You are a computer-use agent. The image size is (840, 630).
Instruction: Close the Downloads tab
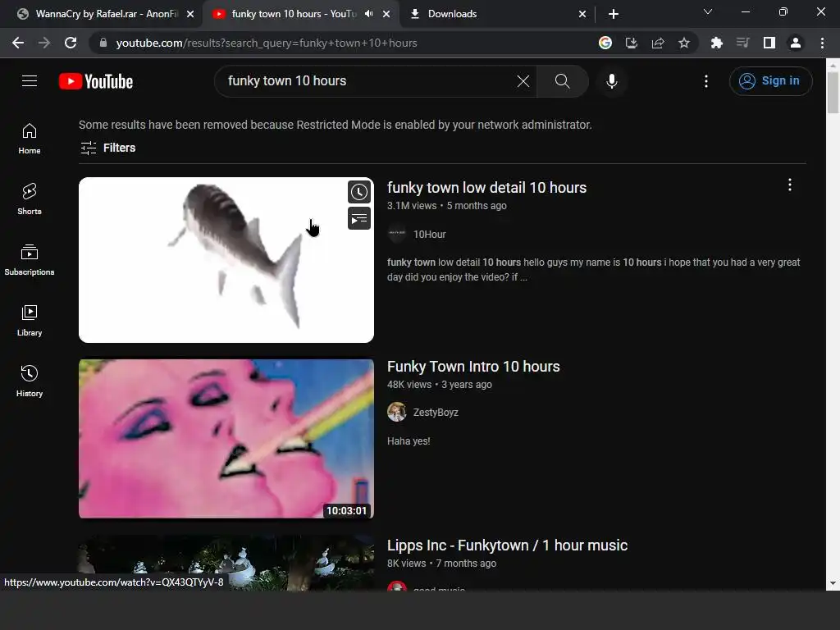click(x=582, y=14)
